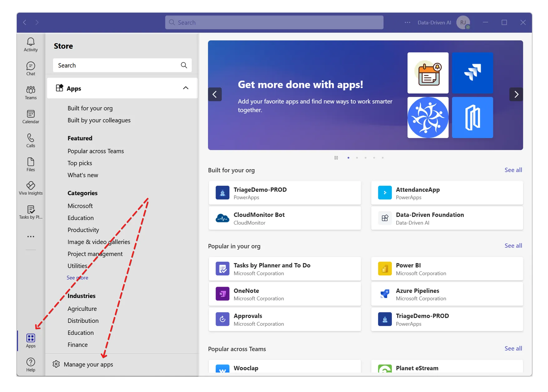The height and width of the screenshot is (392, 548).
Task: Open the OneNote app icon
Action: 223,294
